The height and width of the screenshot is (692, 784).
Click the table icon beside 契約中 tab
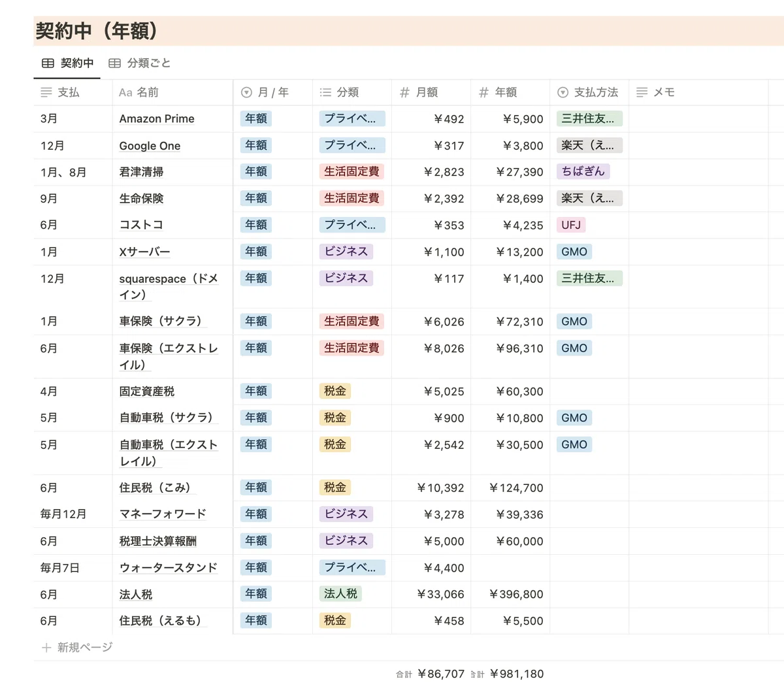point(48,63)
